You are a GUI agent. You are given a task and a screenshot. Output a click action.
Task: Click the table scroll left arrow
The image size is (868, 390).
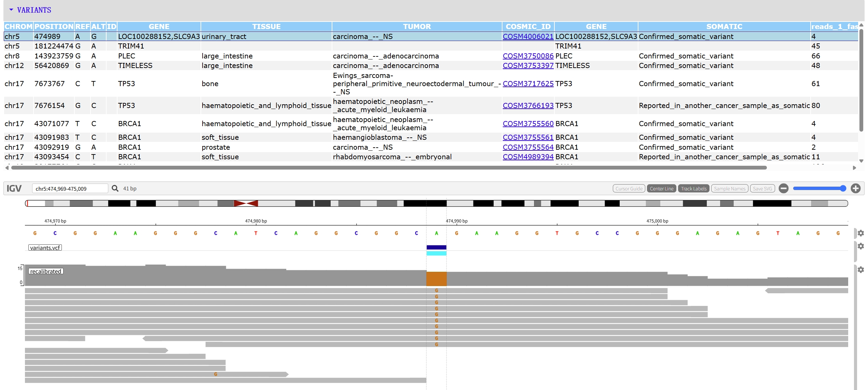point(7,168)
